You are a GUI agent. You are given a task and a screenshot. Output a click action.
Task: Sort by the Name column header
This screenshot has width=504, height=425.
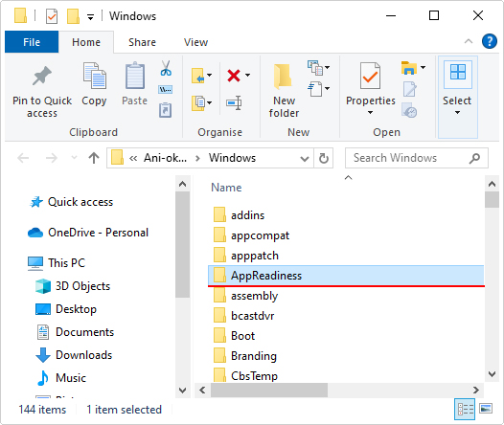226,188
